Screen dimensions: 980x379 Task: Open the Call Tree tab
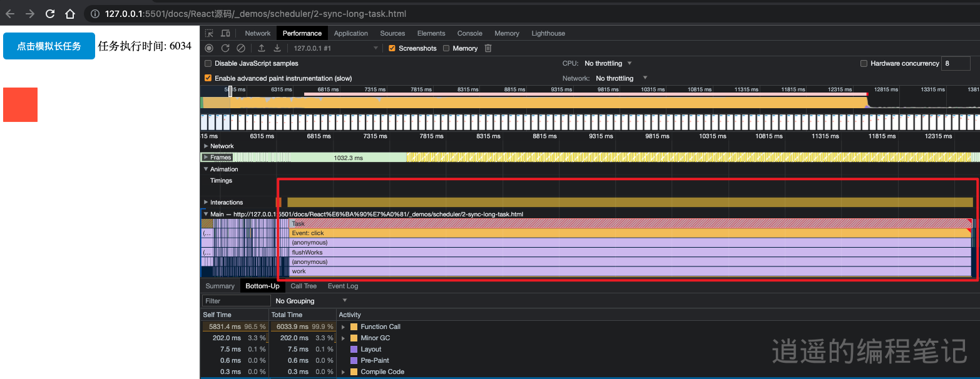[304, 286]
